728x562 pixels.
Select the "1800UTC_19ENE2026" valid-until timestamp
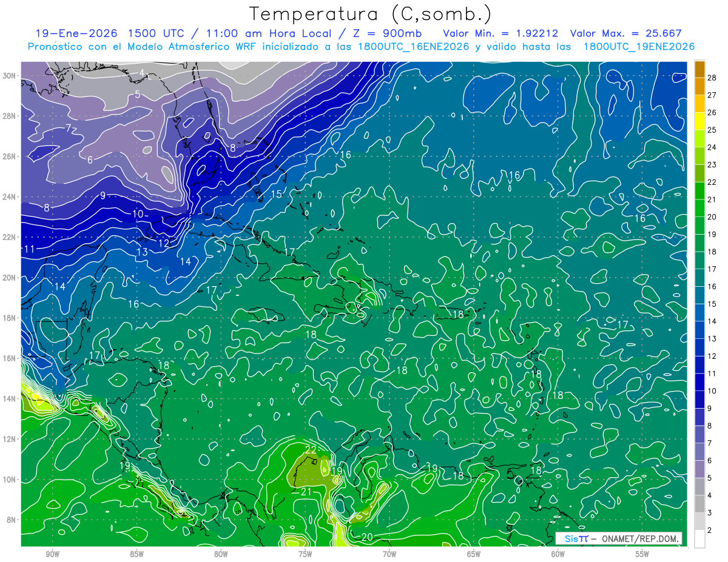[639, 47]
